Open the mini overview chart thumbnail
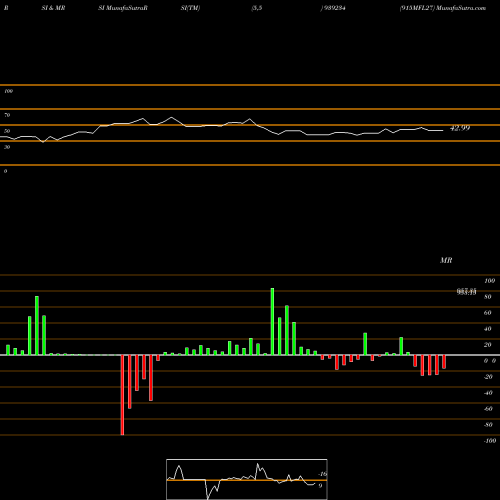 [247, 479]
